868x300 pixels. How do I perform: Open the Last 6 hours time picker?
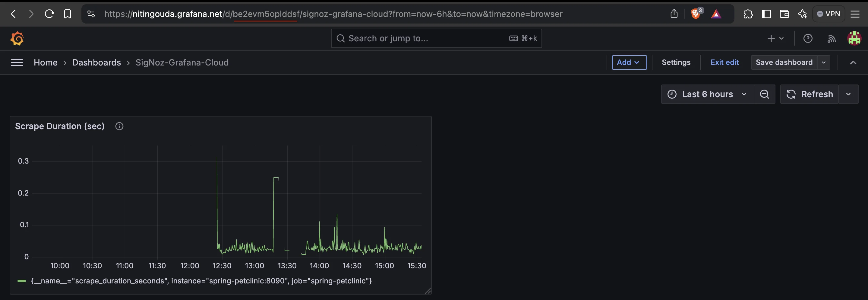click(707, 94)
